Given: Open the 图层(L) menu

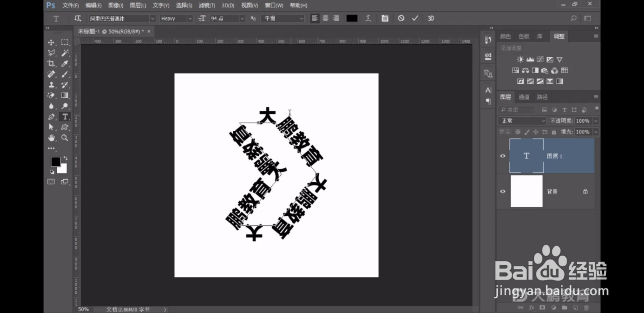Looking at the screenshot, I should coord(138,5).
